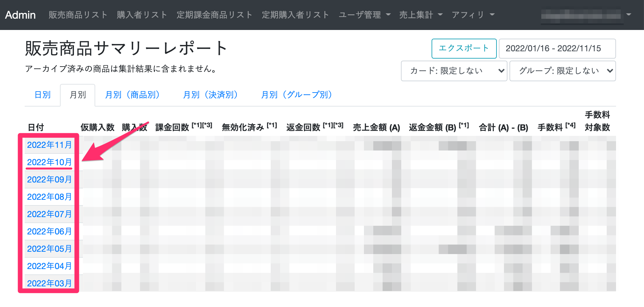
Task: Click the エクスポート button
Action: [x=464, y=48]
